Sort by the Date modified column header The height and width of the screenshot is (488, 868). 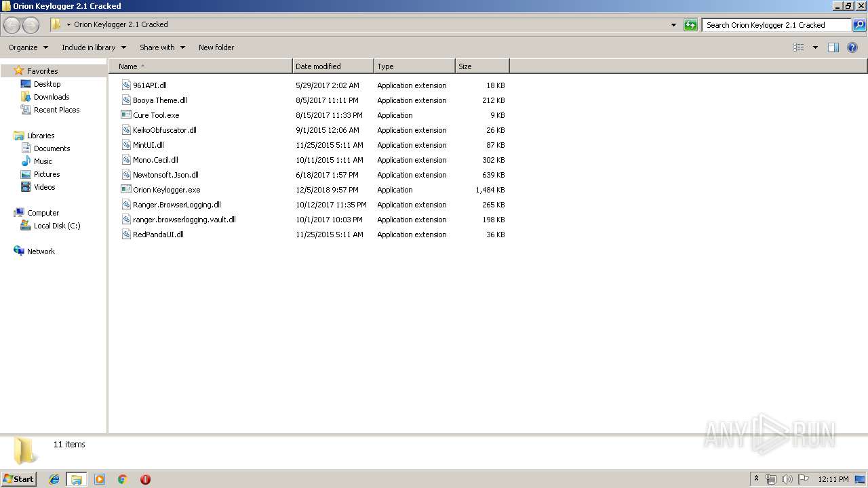[333, 66]
